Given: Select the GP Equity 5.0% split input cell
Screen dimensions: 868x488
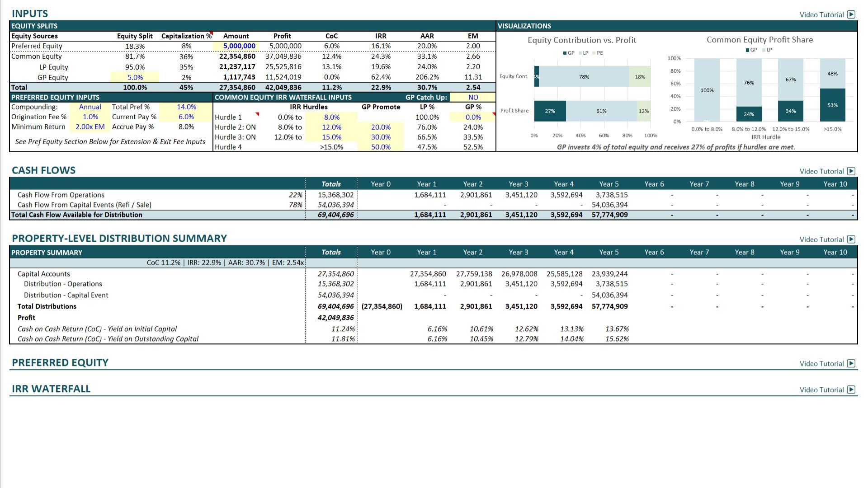Looking at the screenshot, I should coord(135,77).
